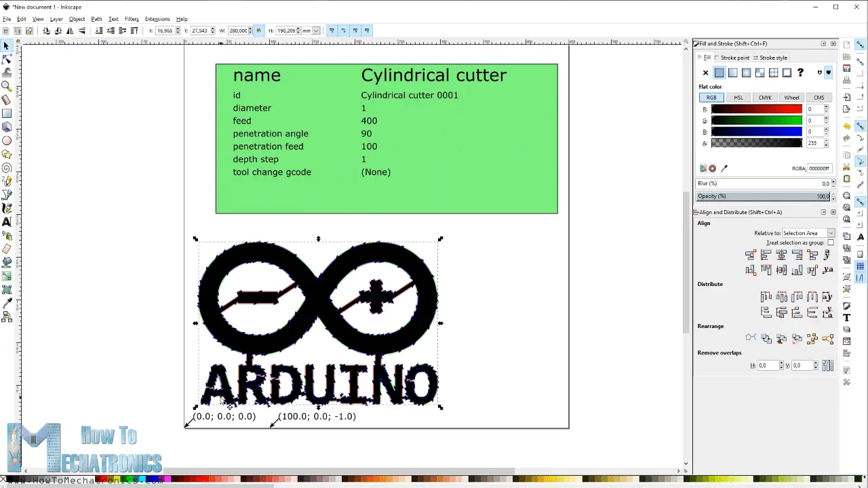
Task: Select the Star tool
Action: pos(7,154)
